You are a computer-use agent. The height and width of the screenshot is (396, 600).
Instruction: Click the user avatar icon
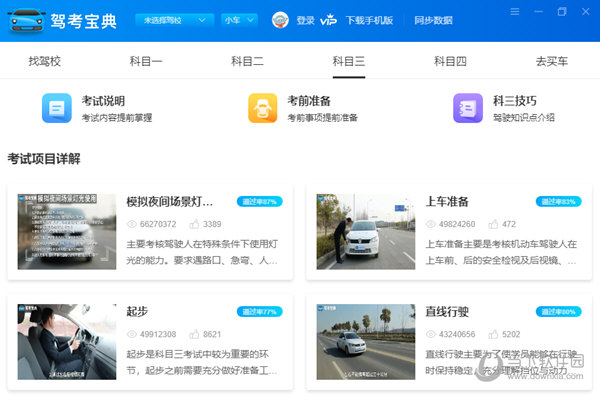[280, 20]
